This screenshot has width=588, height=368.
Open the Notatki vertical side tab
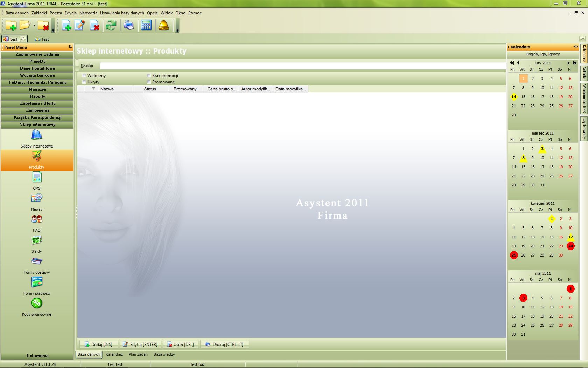point(584,73)
